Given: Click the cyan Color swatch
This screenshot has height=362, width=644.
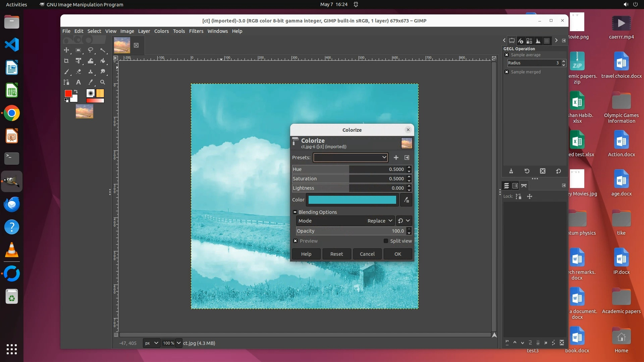Looking at the screenshot, I should click(352, 200).
